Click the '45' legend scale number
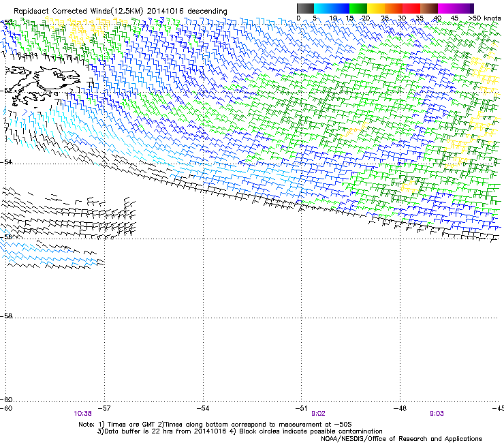This screenshot has width=504, height=443. pos(454,18)
